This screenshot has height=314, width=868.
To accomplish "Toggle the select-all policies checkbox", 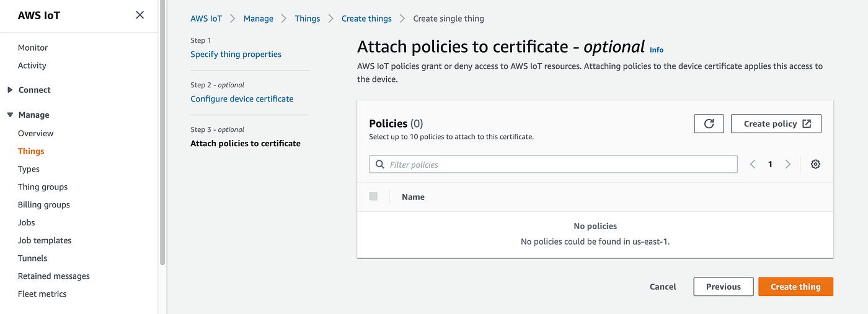I will (373, 196).
